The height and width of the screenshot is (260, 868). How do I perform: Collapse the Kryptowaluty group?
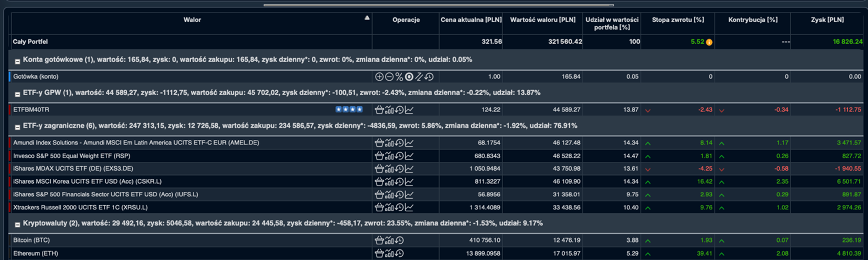(x=17, y=225)
